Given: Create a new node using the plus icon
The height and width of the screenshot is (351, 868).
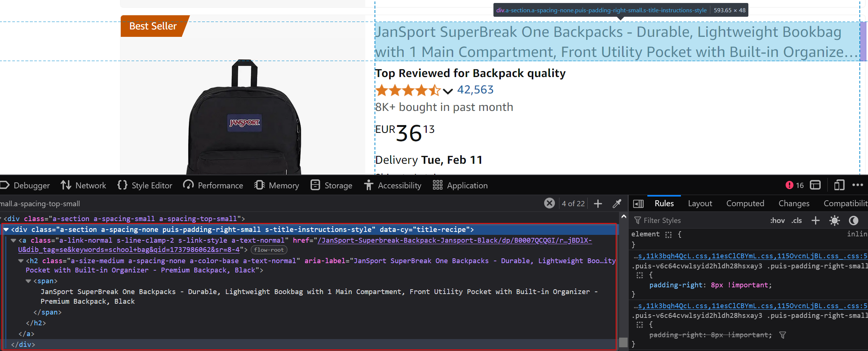Looking at the screenshot, I should pyautogui.click(x=597, y=203).
